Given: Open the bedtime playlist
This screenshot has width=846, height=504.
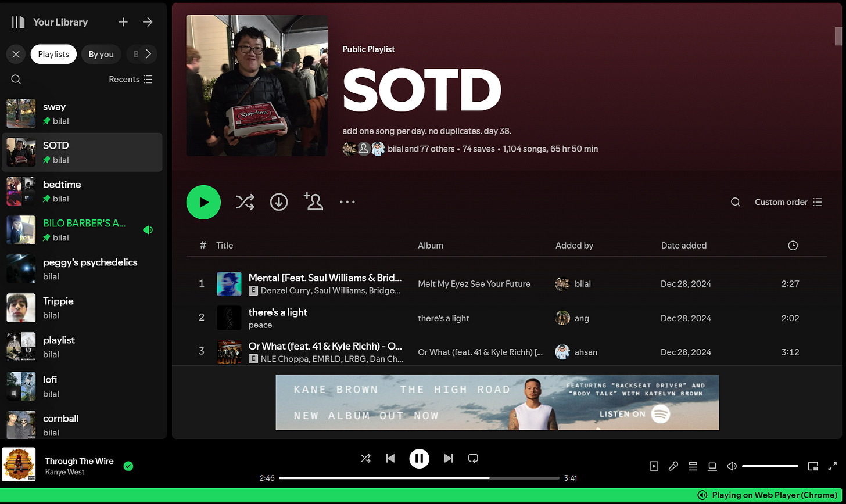Looking at the screenshot, I should pyautogui.click(x=82, y=191).
